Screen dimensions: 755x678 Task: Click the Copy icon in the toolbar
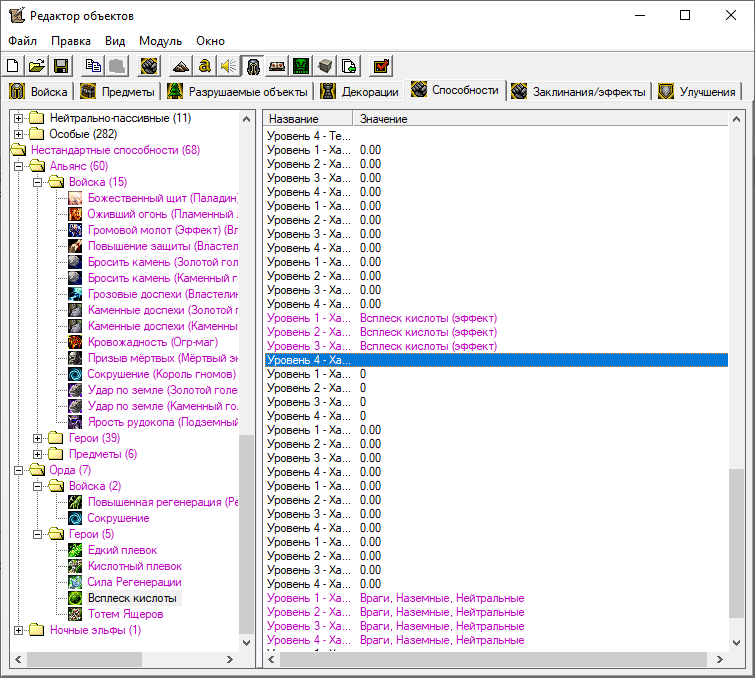93,66
